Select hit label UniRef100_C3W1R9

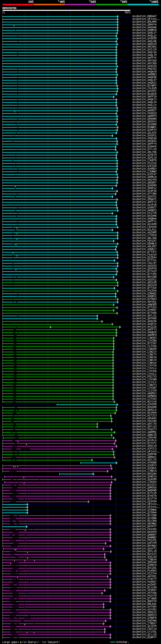tap(144, 349)
